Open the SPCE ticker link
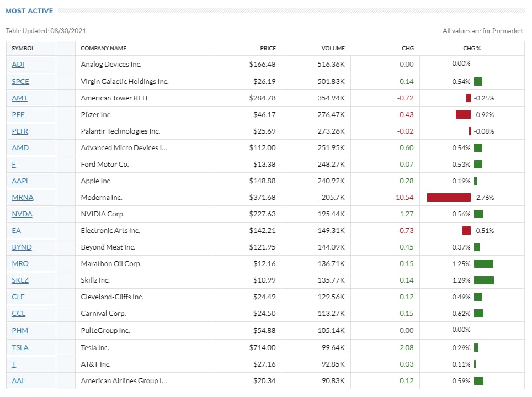The height and width of the screenshot is (397, 532). 20,82
